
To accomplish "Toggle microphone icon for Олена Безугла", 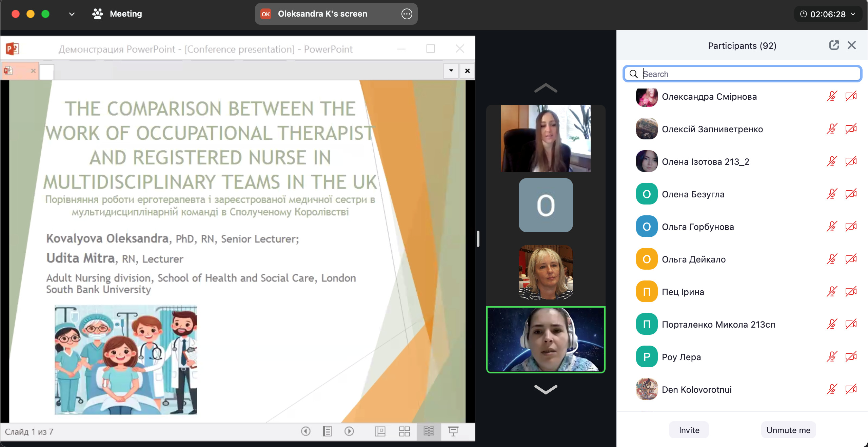I will (x=832, y=194).
